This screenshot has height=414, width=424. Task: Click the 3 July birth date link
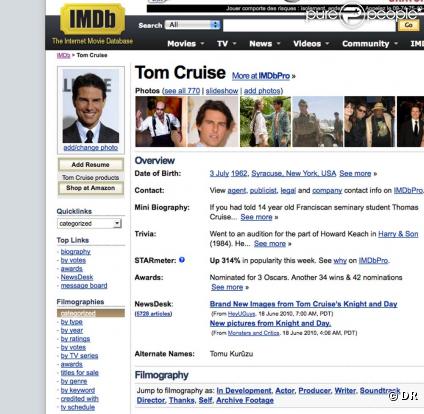[x=219, y=173]
